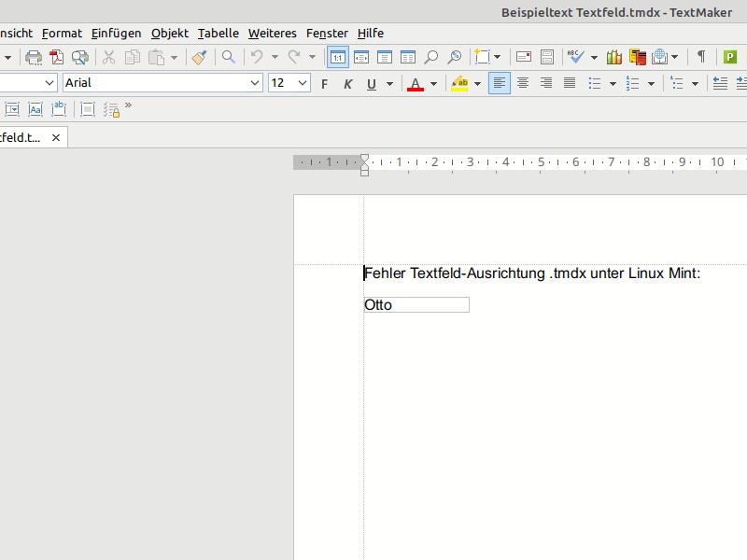Click the Undo arrow
The height and width of the screenshot is (560, 747).
(257, 58)
